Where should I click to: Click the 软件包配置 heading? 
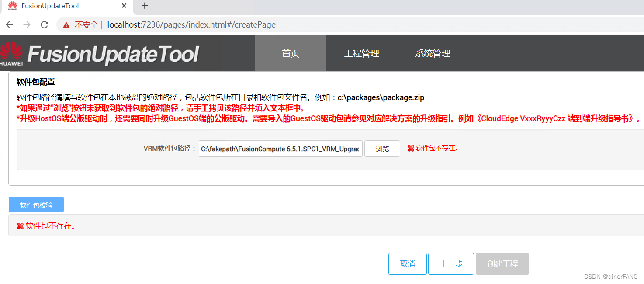pyautogui.click(x=36, y=82)
